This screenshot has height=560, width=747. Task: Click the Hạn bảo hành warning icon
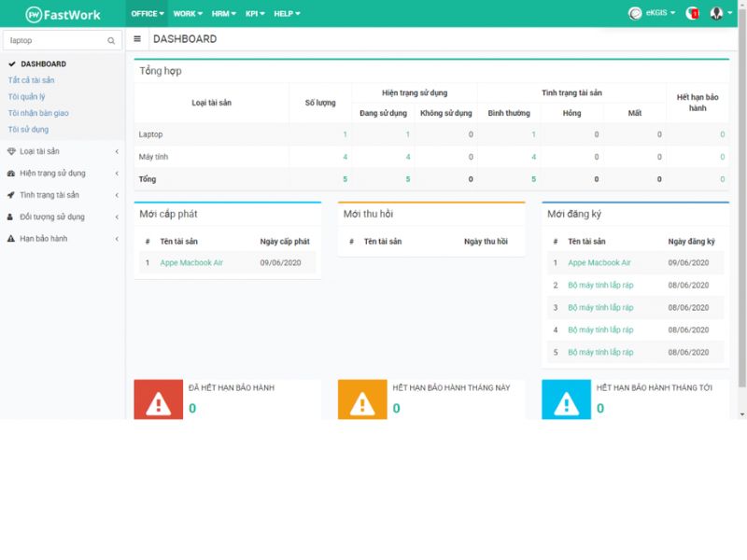coord(10,237)
